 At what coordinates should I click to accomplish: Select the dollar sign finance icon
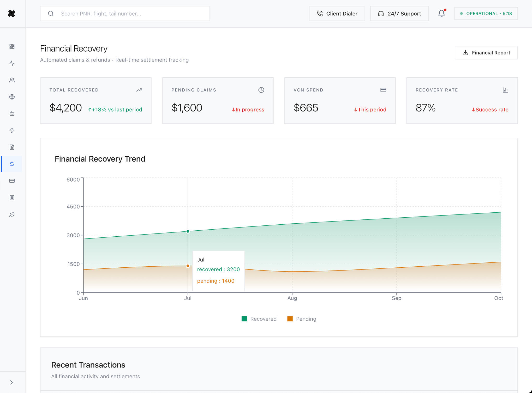coord(12,164)
